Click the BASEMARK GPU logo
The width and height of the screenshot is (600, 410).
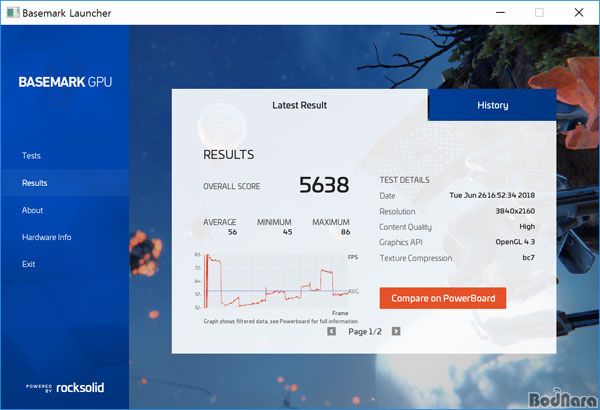point(65,82)
